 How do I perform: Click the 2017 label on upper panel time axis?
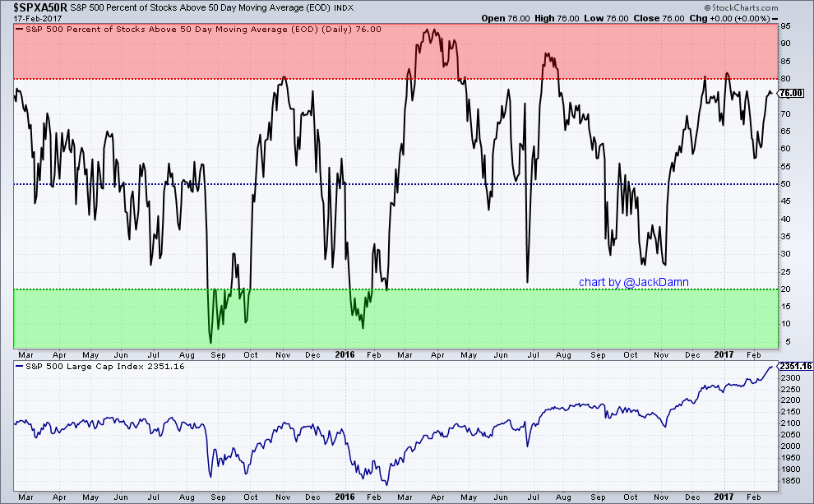(724, 354)
